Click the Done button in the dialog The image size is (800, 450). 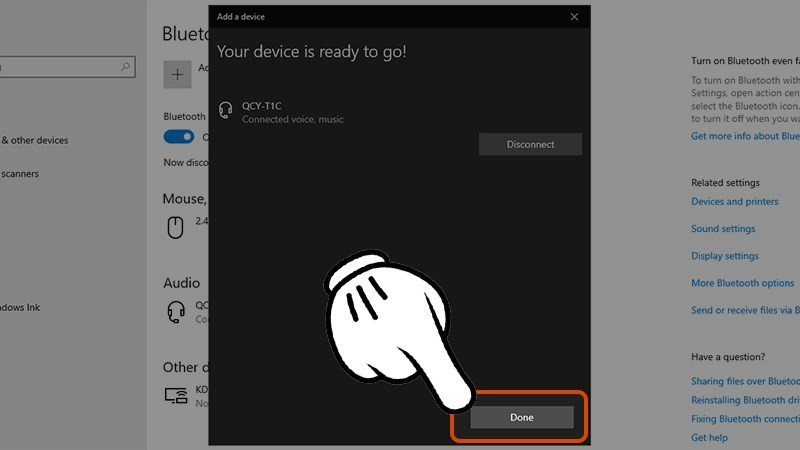pyautogui.click(x=522, y=417)
